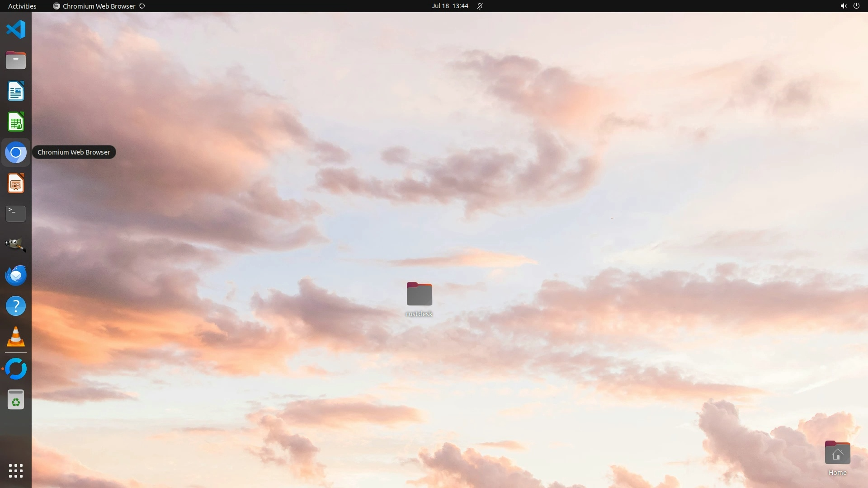
Task: Select the Home folder on the desktop
Action: [x=837, y=454]
